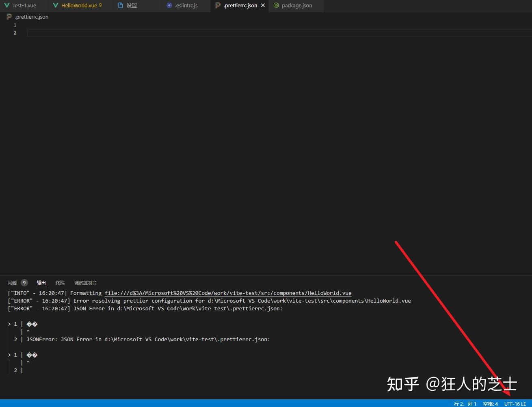Switch to the 调试控制台 panel tab
532x407 pixels.
coord(85,282)
